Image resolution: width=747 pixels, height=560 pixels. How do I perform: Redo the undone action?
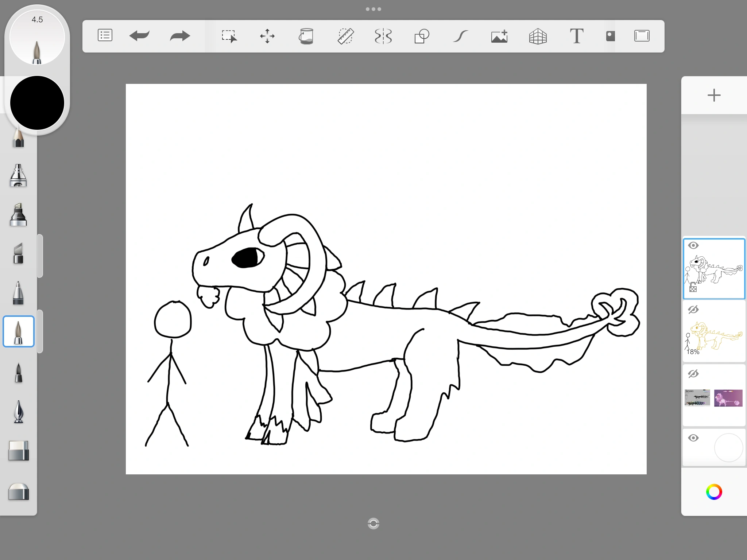coord(179,35)
